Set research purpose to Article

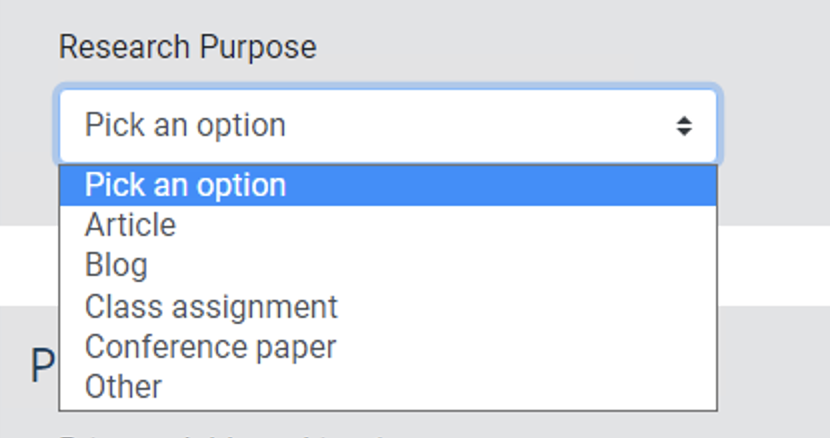[x=130, y=225]
